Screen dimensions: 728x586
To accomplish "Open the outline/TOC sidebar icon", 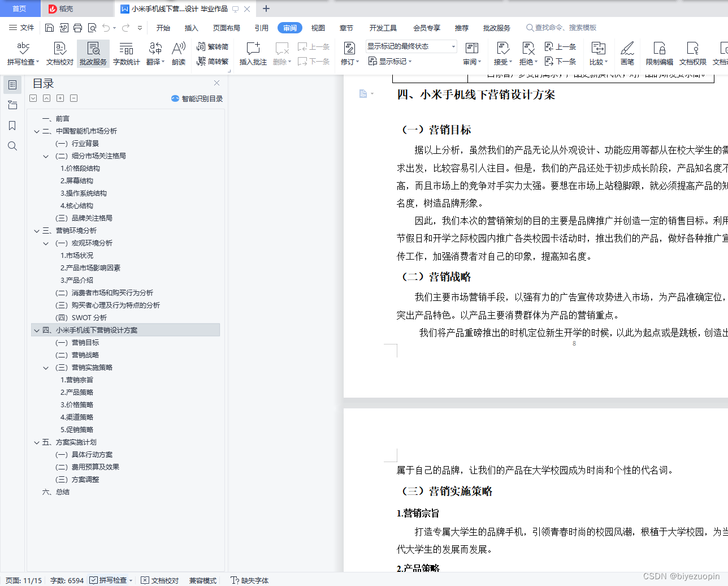I will click(x=12, y=85).
